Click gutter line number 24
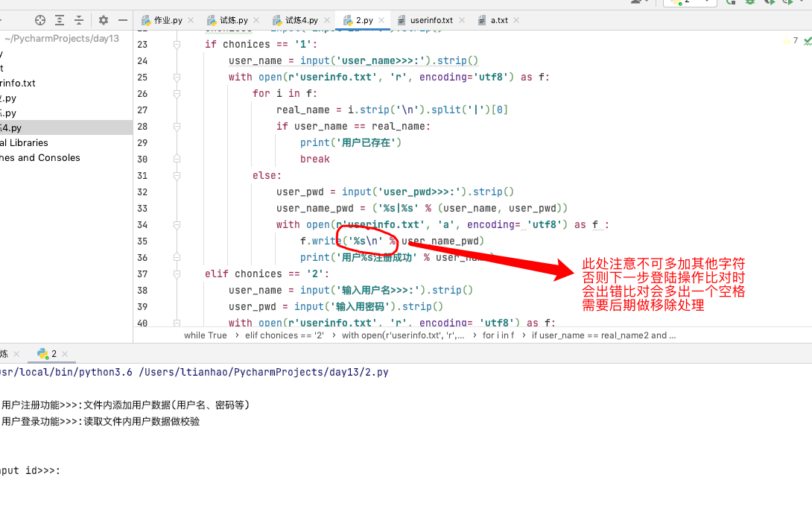812x512 pixels. 142,61
